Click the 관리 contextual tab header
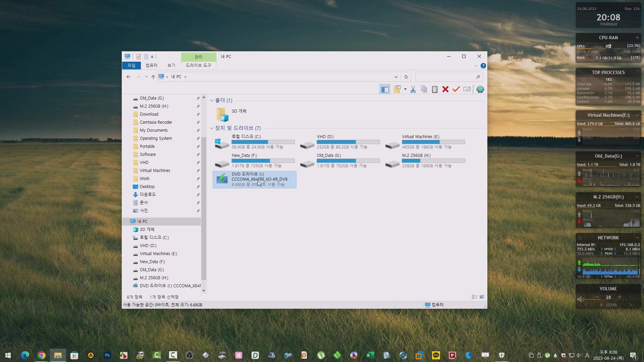This screenshot has height=362, width=644. (199, 57)
